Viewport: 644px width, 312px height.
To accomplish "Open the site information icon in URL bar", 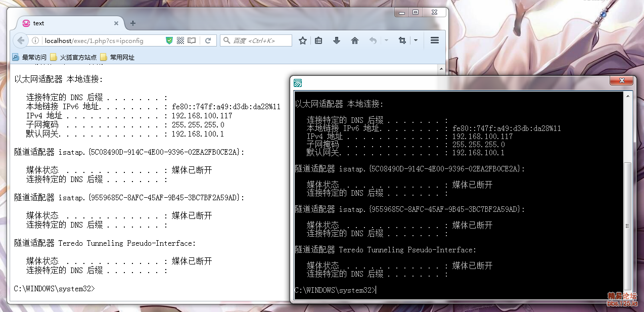I will point(35,40).
